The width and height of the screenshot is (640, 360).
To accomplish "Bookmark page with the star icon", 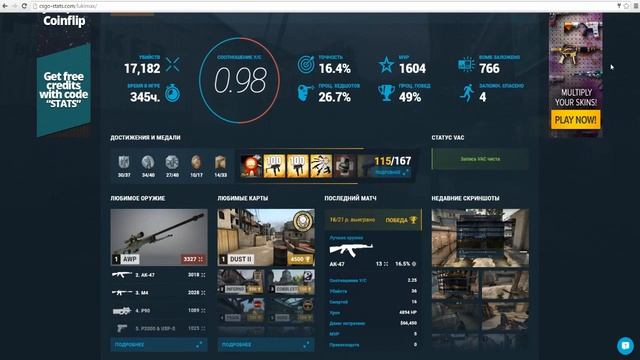I will (x=626, y=6).
